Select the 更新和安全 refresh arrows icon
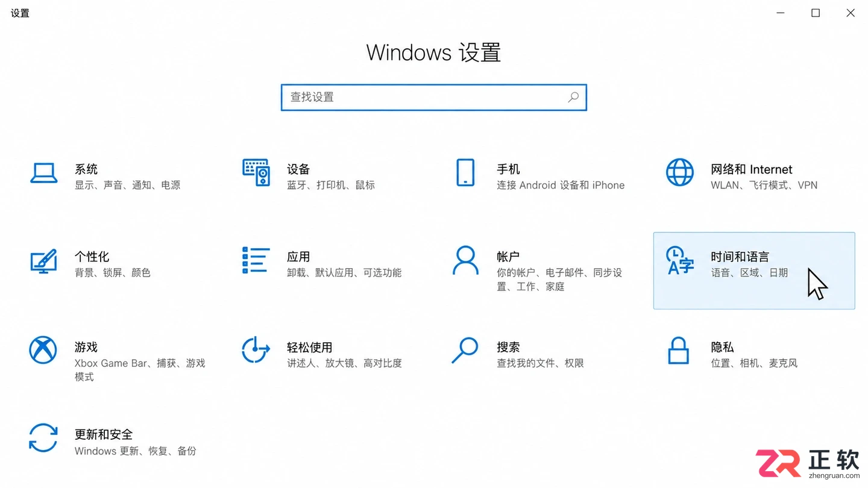 point(43,438)
